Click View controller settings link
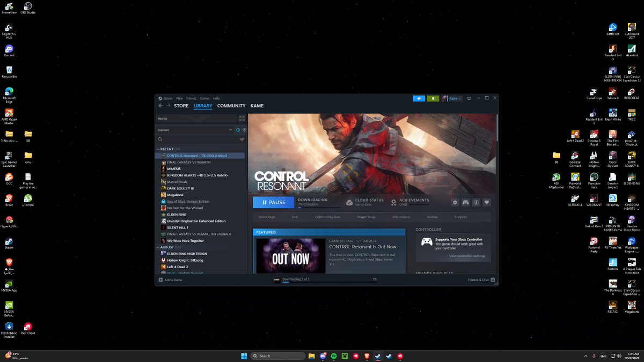The width and height of the screenshot is (644, 362). (x=467, y=256)
